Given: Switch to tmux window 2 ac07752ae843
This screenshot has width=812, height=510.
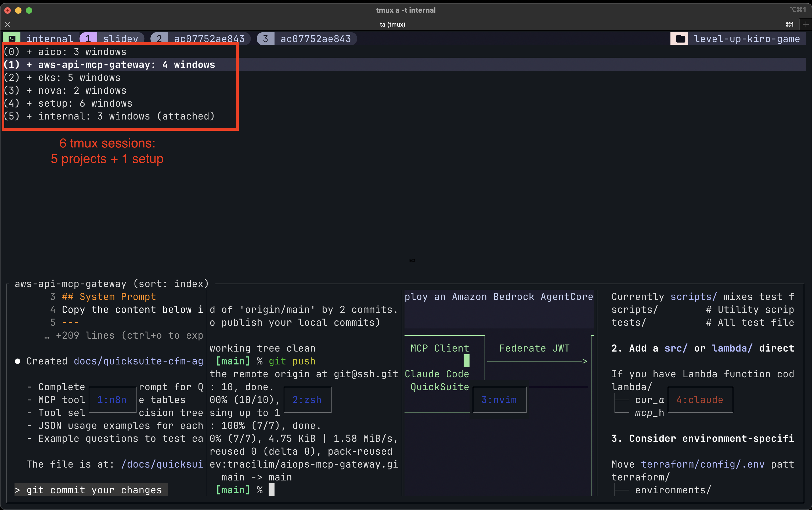Looking at the screenshot, I should pyautogui.click(x=200, y=39).
